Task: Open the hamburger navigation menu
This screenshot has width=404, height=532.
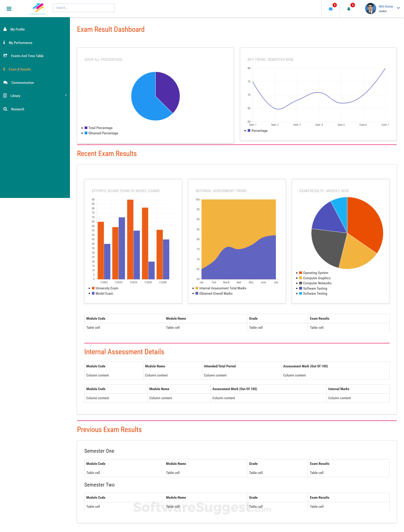Action: click(x=9, y=8)
